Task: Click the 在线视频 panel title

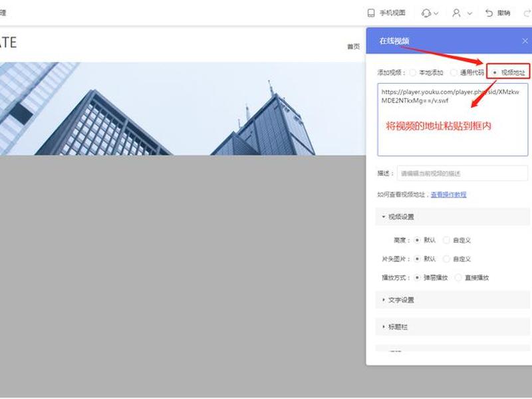Action: coord(394,41)
